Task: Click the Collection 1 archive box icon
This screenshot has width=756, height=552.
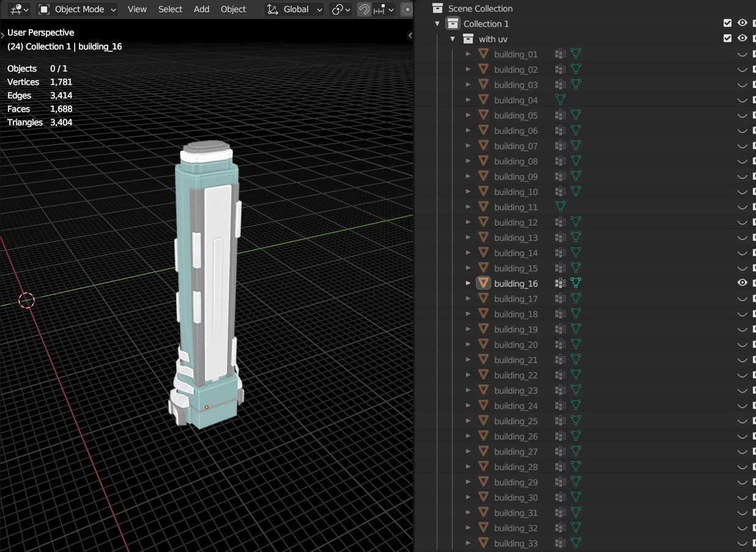Action: pyautogui.click(x=453, y=24)
